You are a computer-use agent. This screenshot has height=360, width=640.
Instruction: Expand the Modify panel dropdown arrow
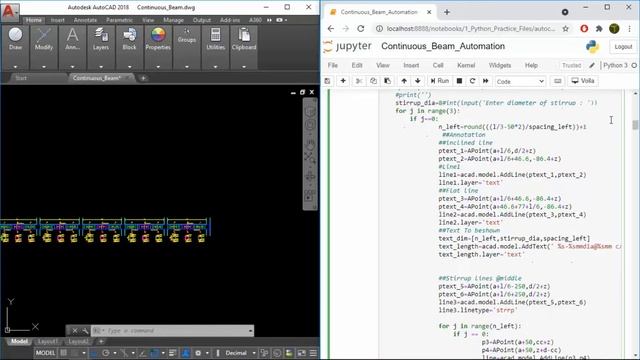(44, 67)
